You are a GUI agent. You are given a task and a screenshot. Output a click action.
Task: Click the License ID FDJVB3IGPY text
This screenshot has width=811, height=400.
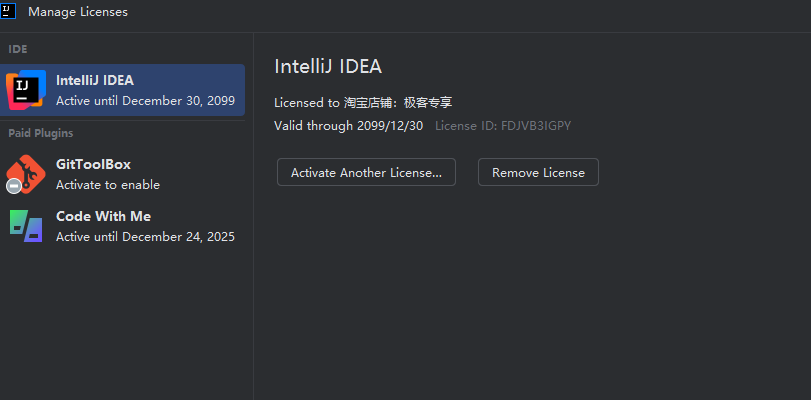click(503, 126)
